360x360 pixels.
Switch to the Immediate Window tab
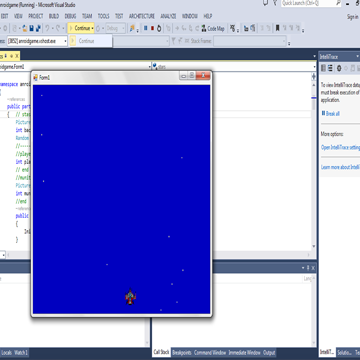tap(244, 353)
